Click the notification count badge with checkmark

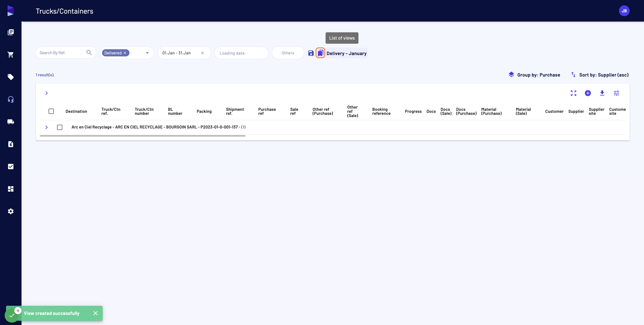click(x=12, y=315)
